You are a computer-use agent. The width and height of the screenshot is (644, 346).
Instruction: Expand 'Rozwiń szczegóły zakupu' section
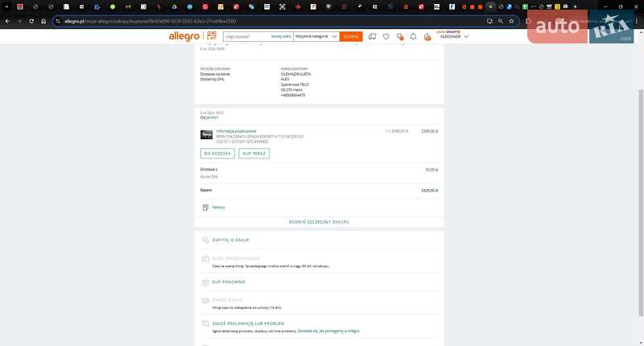pyautogui.click(x=319, y=221)
